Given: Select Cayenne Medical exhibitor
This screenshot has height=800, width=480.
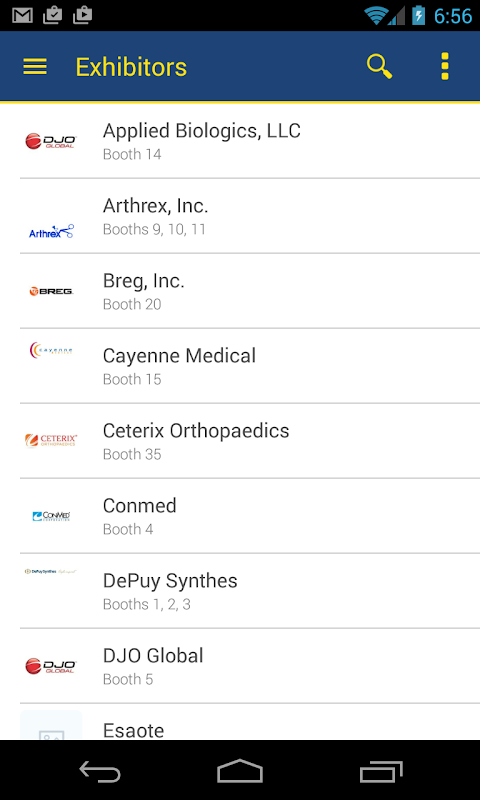Looking at the screenshot, I should coord(250,366).
